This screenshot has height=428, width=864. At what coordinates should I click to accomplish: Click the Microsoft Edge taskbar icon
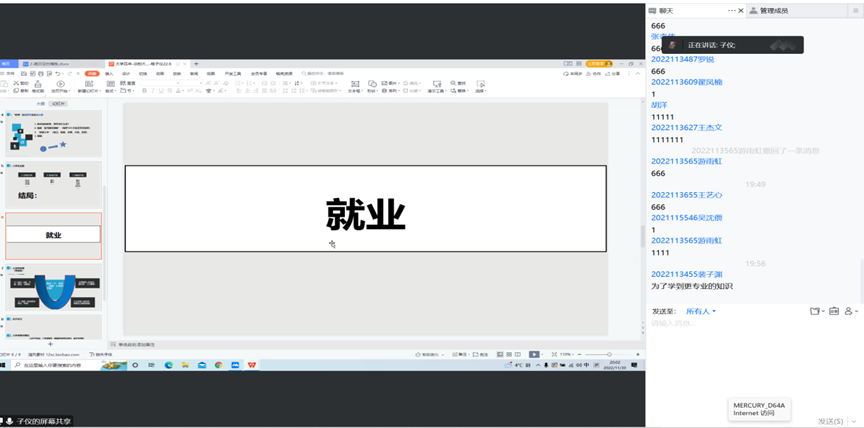pos(169,365)
